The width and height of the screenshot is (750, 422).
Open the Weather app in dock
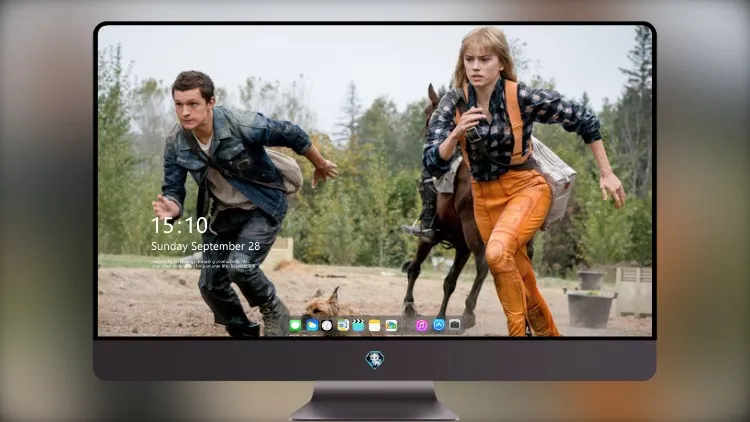coord(311,325)
